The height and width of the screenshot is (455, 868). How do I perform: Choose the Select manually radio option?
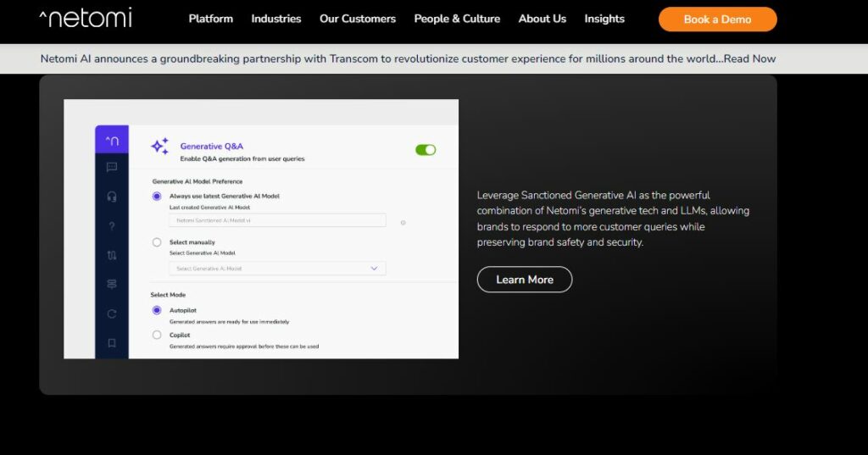tap(157, 242)
